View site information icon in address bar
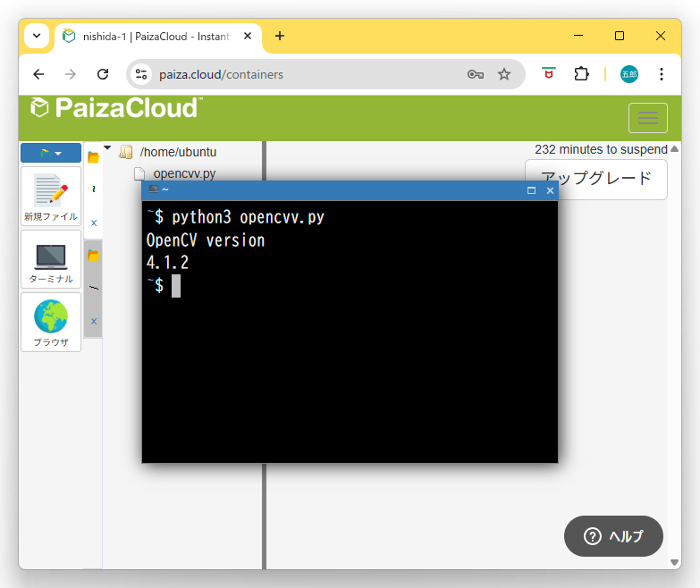Viewport: 700px width, 588px height. [141, 74]
